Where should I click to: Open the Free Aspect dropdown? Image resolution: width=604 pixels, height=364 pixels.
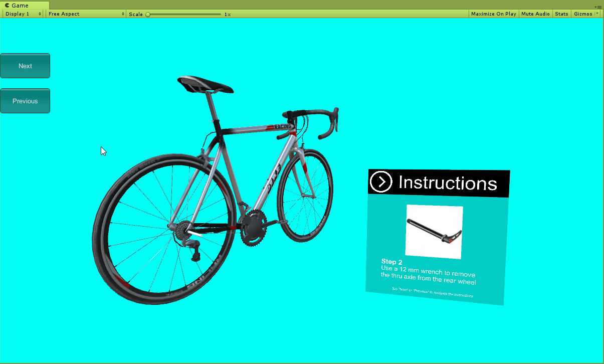[86, 14]
